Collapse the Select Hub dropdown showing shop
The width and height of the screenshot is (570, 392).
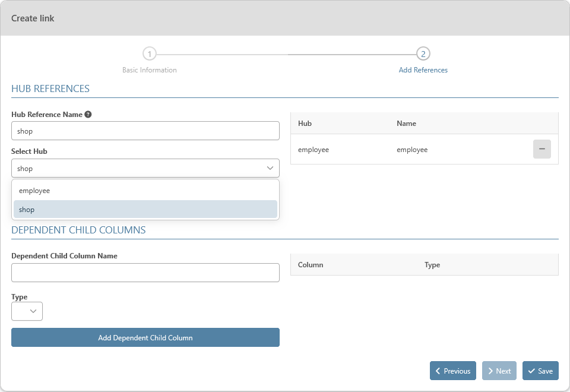click(145, 168)
